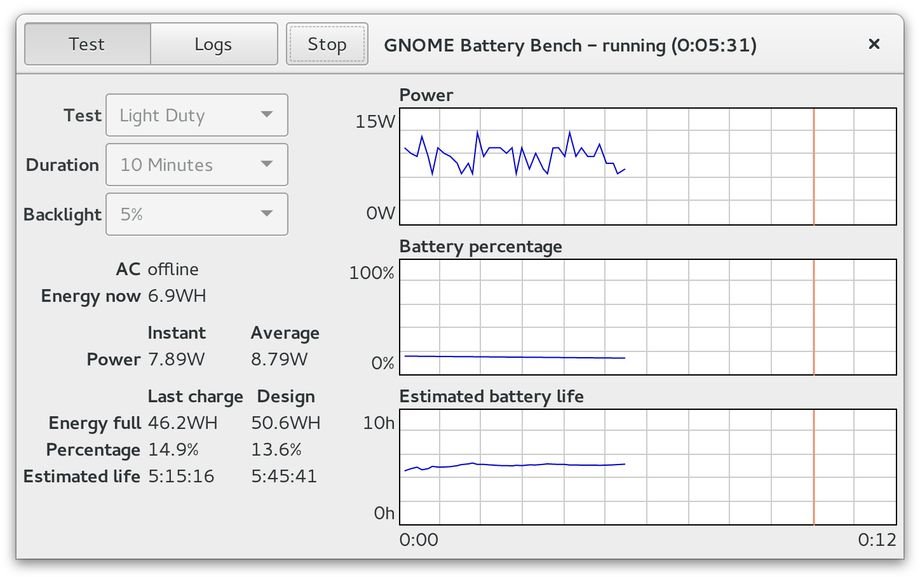Screen dimensions: 920x577
Task: Click the 0:00 time axis label
Action: tap(419, 540)
